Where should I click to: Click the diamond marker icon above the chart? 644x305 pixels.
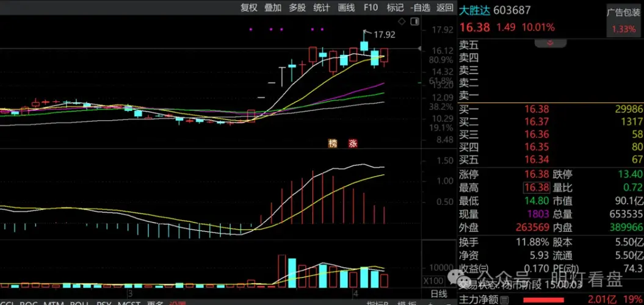402,21
